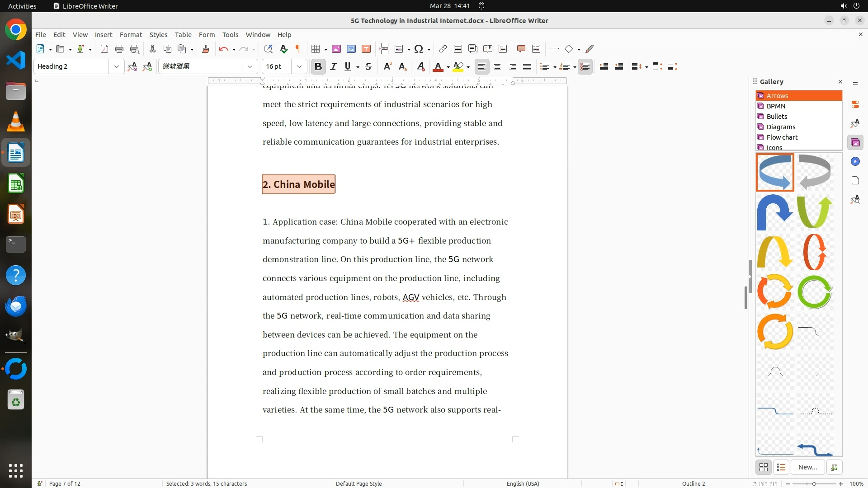Open the font size 16 pt dropdown
Screen dimensions: 868x488
[x=299, y=66]
